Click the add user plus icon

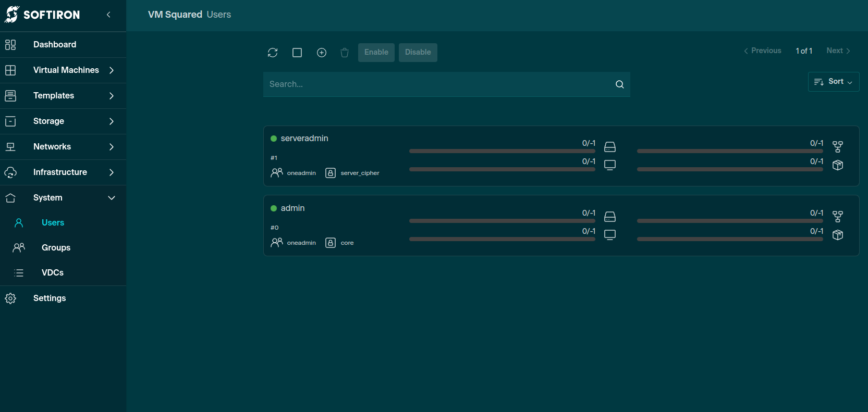pos(322,53)
